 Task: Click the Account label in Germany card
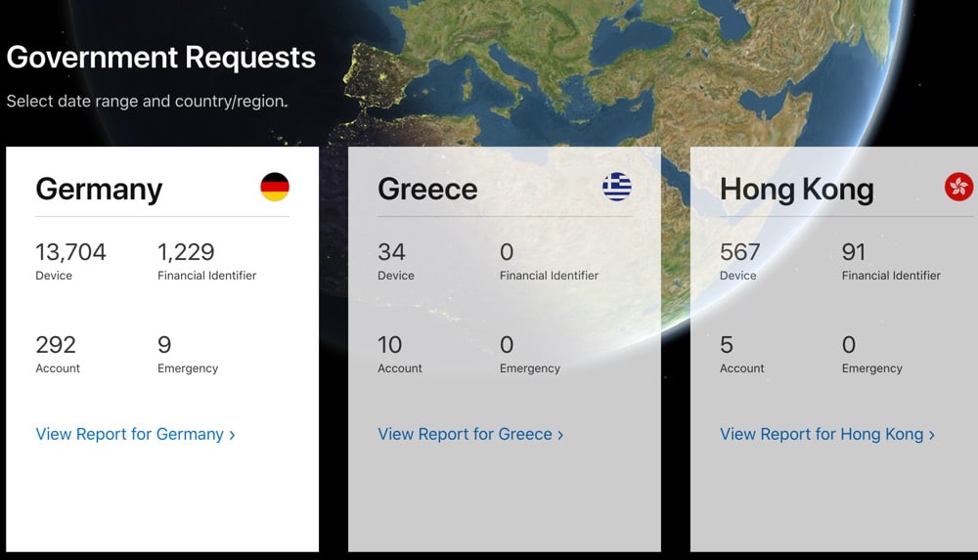point(58,368)
